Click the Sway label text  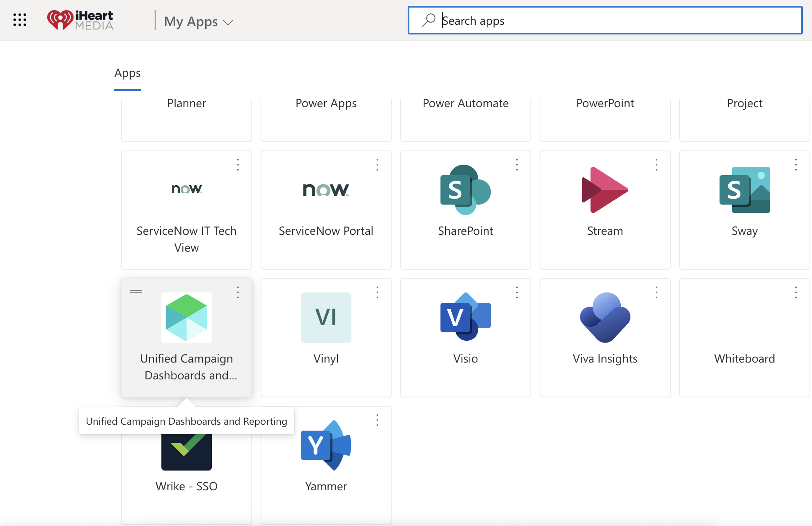click(x=745, y=231)
